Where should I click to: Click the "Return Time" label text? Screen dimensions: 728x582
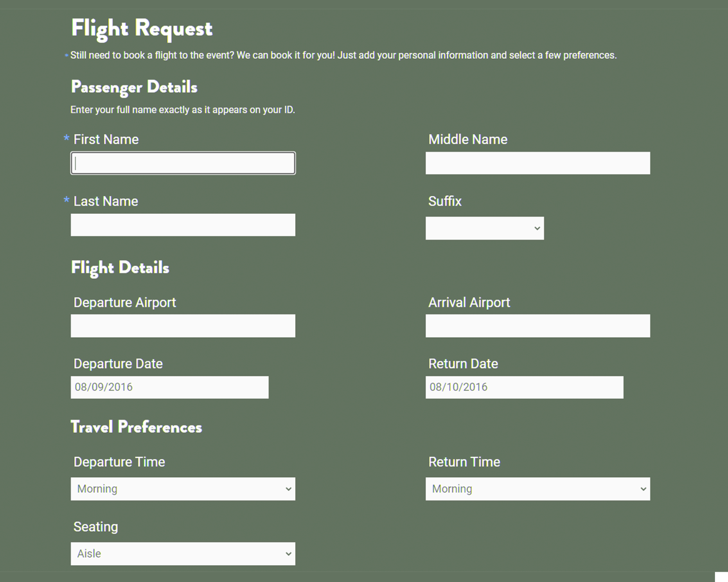coord(464,462)
